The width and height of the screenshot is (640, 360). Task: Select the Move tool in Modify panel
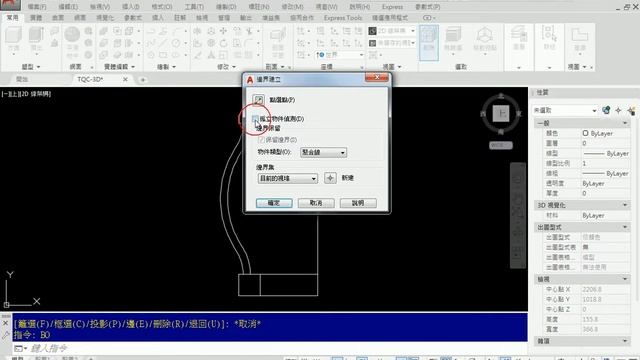[x=224, y=31]
